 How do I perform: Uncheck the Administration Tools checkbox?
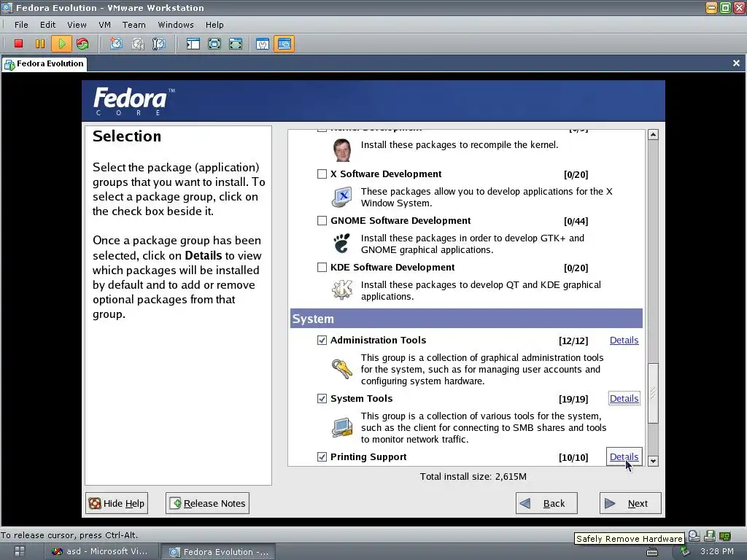tap(322, 340)
